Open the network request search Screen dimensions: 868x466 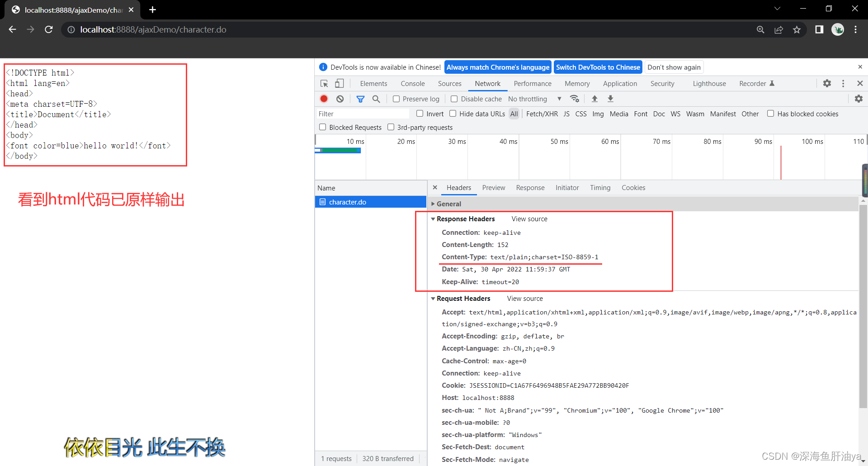click(x=376, y=99)
